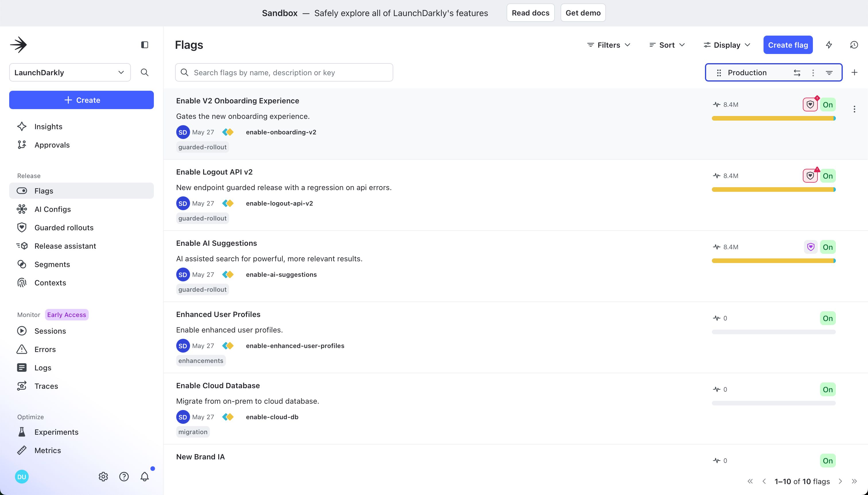The height and width of the screenshot is (495, 868).
Task: Toggle On switch for Enable V2 Onboarding Experience
Action: [x=828, y=105]
